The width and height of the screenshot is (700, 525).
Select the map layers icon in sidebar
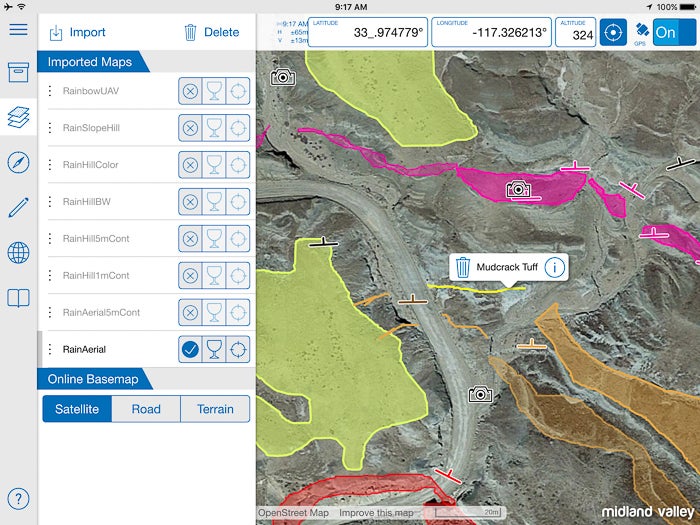(18, 117)
